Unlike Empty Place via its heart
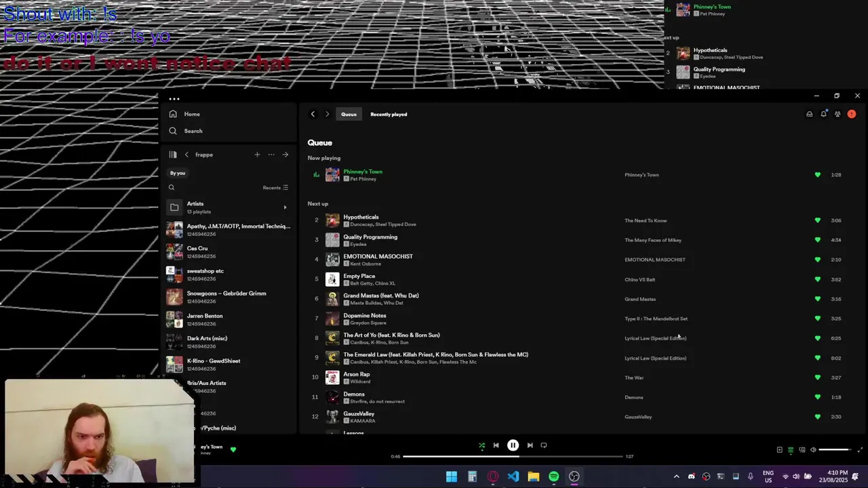The width and height of the screenshot is (868, 488). pyautogui.click(x=817, y=279)
